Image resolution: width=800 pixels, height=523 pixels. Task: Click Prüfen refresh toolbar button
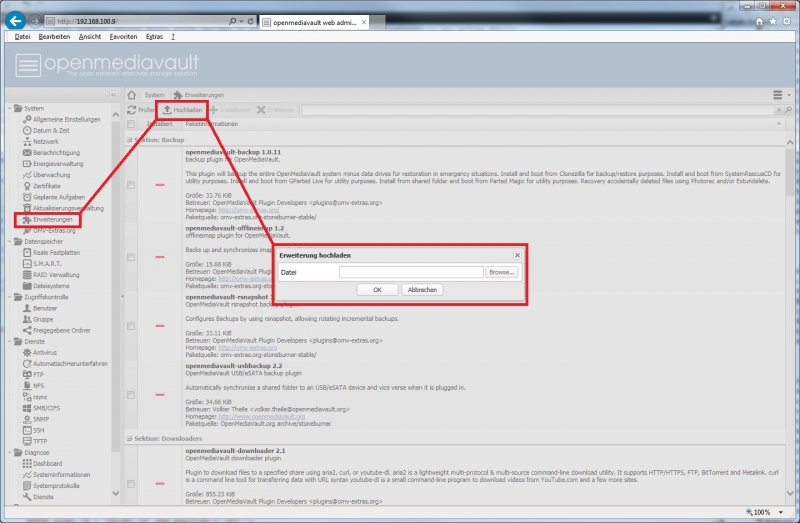click(141, 110)
